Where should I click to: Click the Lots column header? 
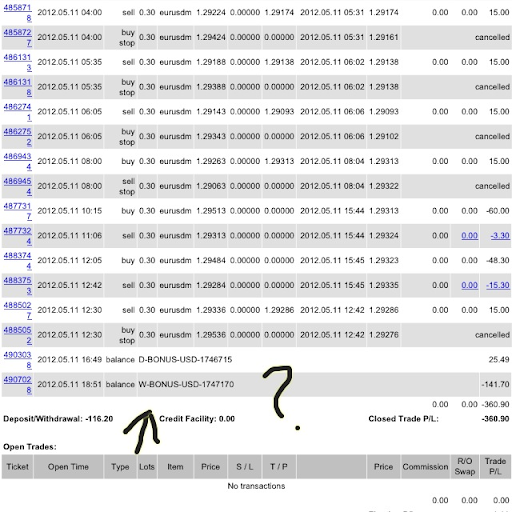point(147,467)
